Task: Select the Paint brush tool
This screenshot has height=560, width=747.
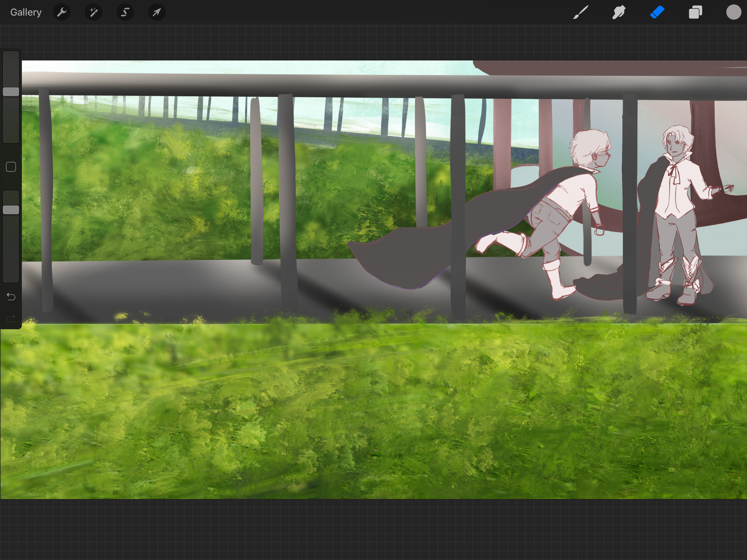Action: (x=581, y=12)
